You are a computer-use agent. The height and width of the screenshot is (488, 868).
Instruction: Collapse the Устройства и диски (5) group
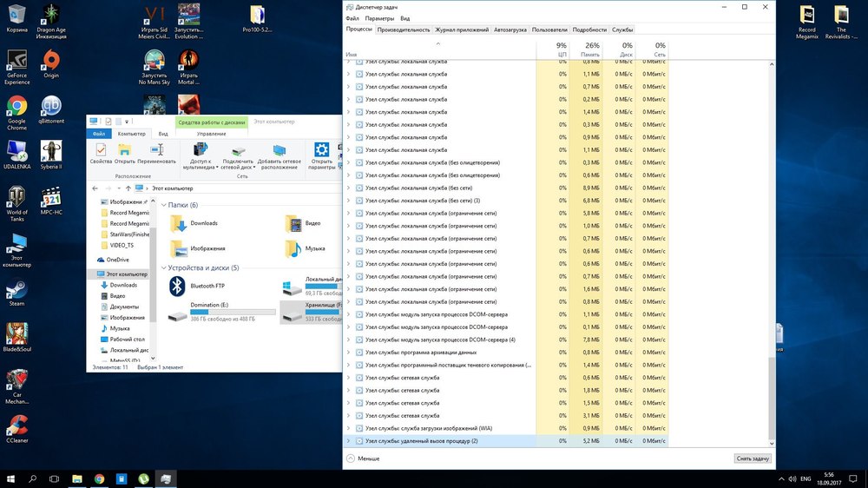(x=163, y=267)
